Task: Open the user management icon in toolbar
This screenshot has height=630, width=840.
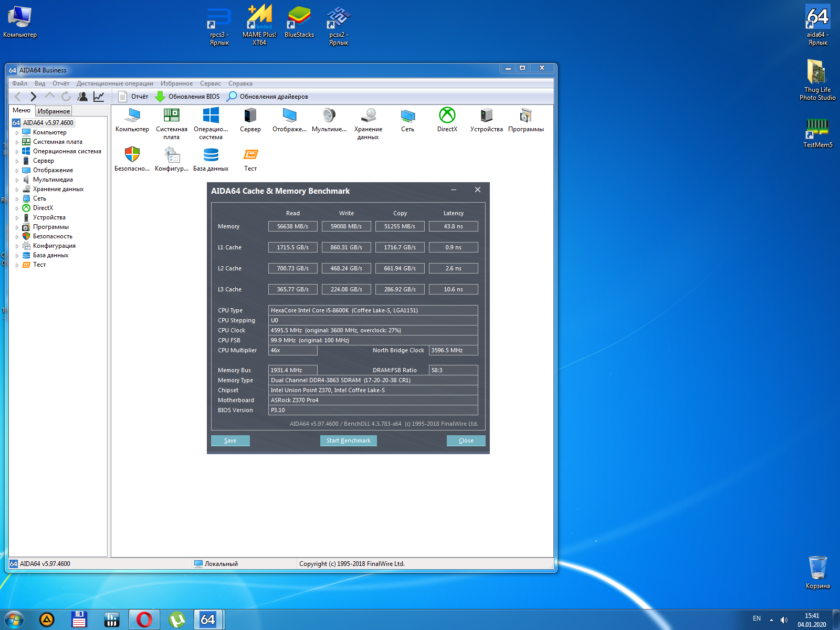Action: point(82,97)
